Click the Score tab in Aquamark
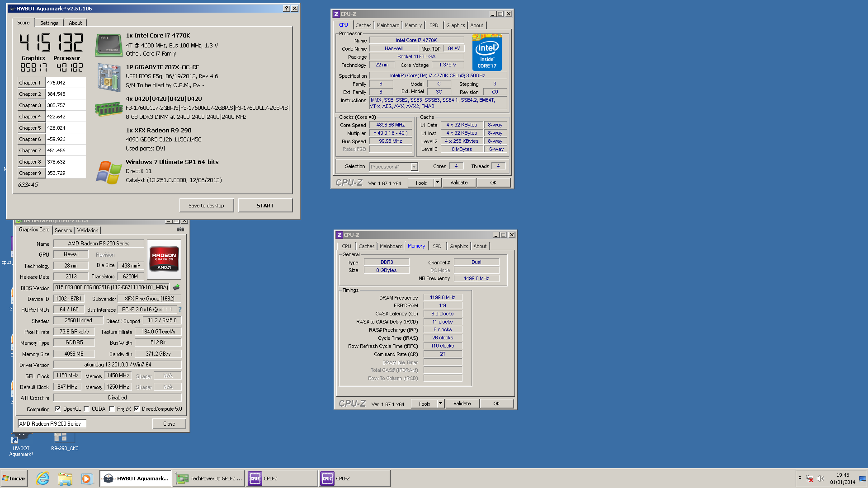Viewport: 868px width, 488px height. [x=24, y=23]
